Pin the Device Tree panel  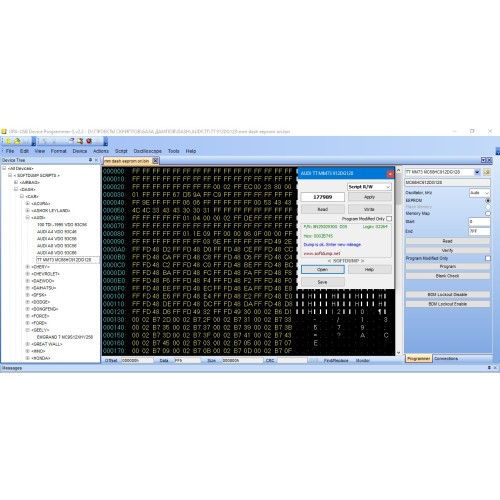point(90,160)
